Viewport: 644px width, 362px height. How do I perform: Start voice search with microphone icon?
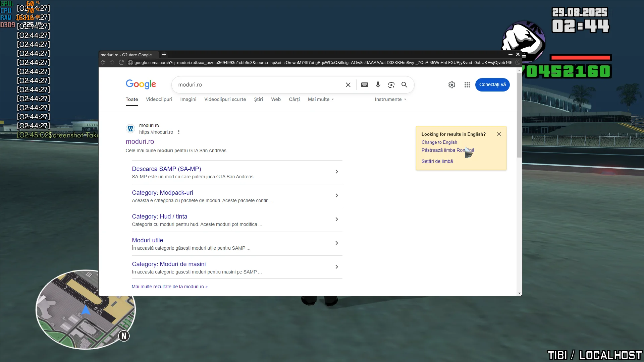pyautogui.click(x=378, y=85)
